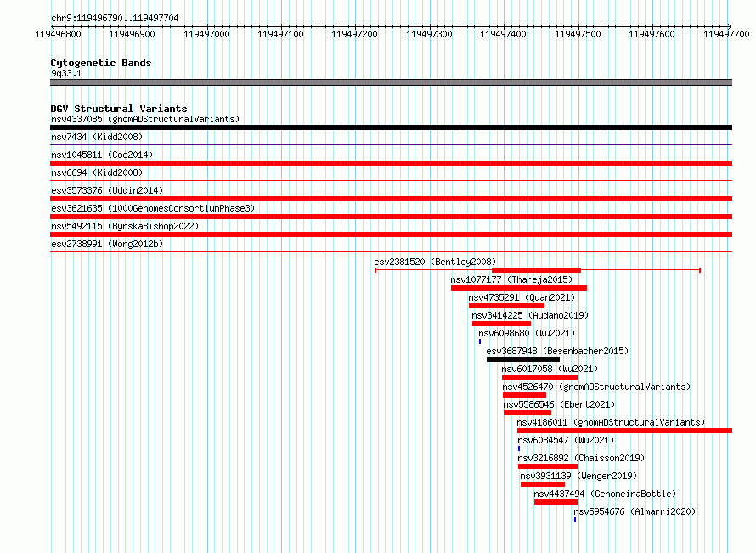Click the red bar under nsv3216892 (Chaisson2019)
Screen dimensions: 756x553
point(548,466)
